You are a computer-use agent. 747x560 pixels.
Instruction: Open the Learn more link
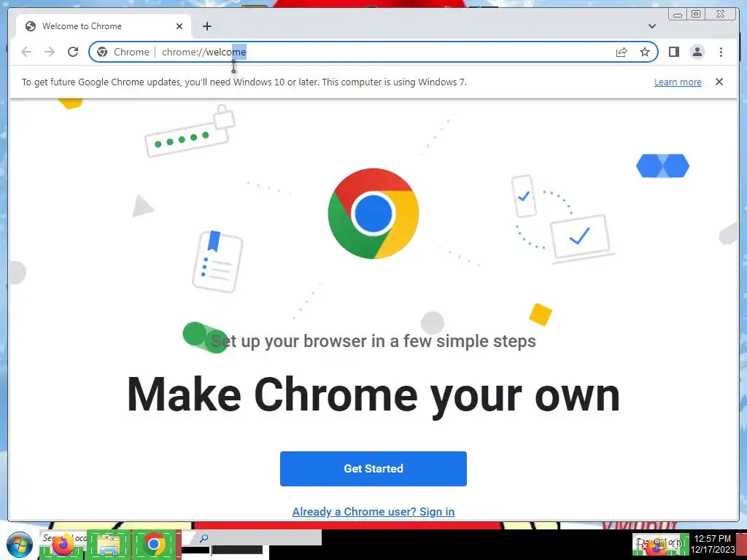click(678, 82)
